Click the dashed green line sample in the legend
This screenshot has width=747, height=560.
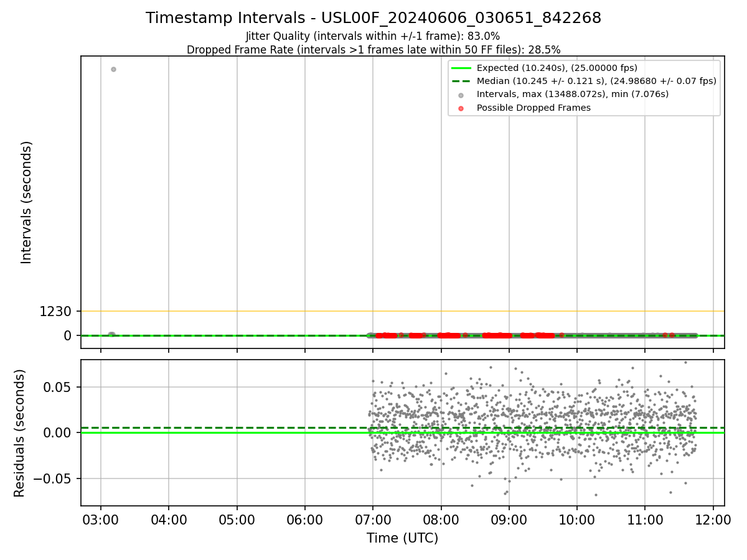[x=461, y=81]
